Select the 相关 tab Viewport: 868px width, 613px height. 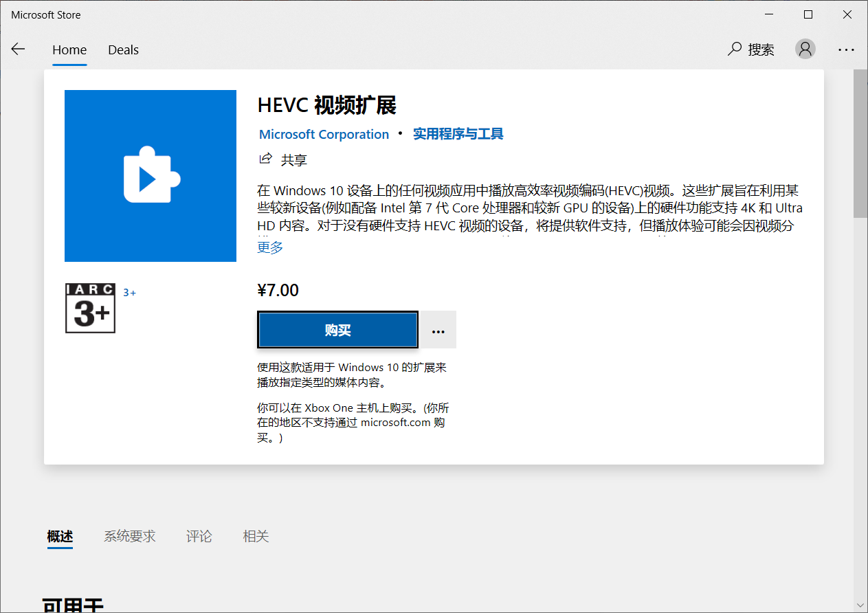[x=256, y=536]
